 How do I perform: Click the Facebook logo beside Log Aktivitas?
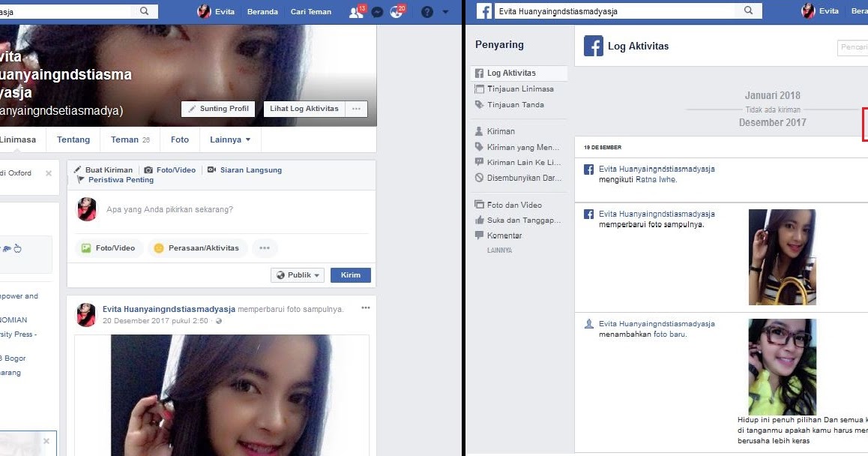592,46
